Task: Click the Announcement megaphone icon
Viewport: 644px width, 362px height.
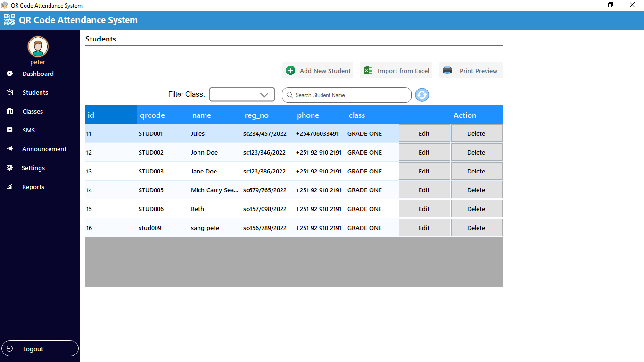Action: click(x=9, y=149)
